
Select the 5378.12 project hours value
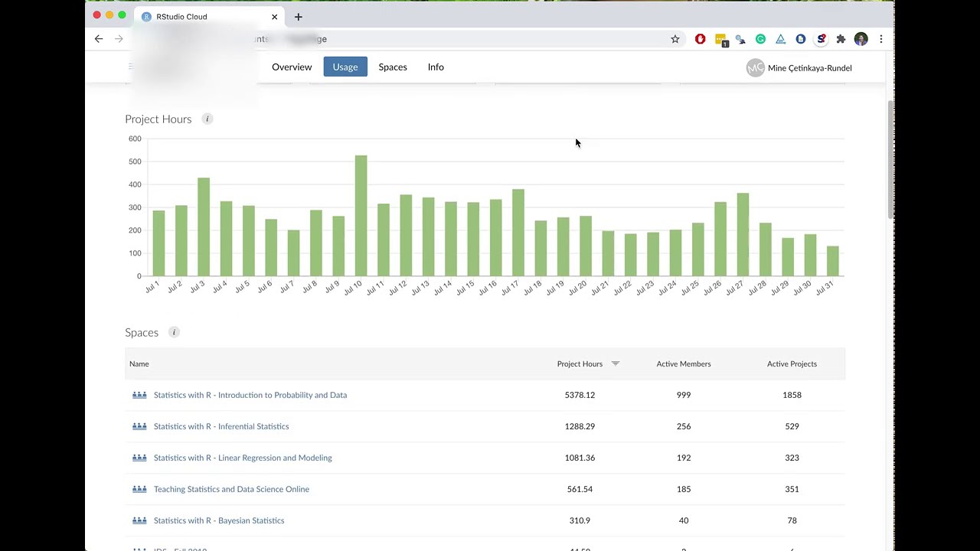(x=580, y=395)
